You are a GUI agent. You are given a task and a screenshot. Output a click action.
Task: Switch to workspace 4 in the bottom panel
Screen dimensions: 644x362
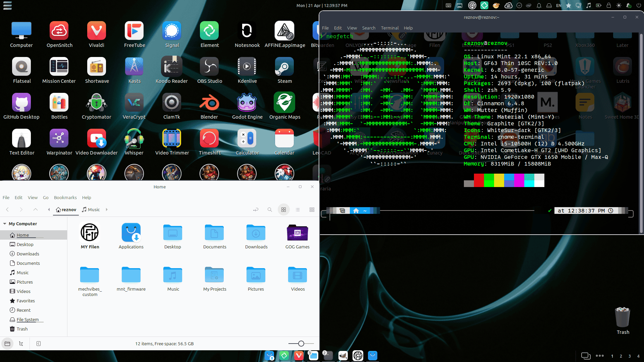coord(638,356)
